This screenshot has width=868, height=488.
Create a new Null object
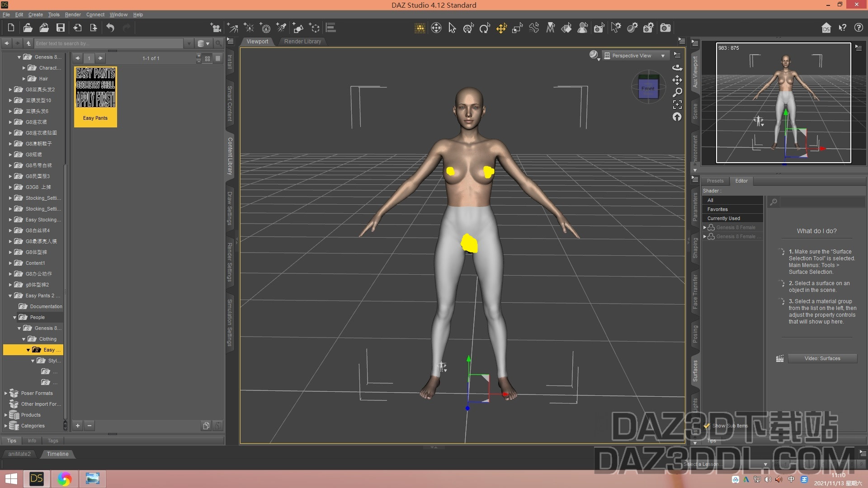314,28
